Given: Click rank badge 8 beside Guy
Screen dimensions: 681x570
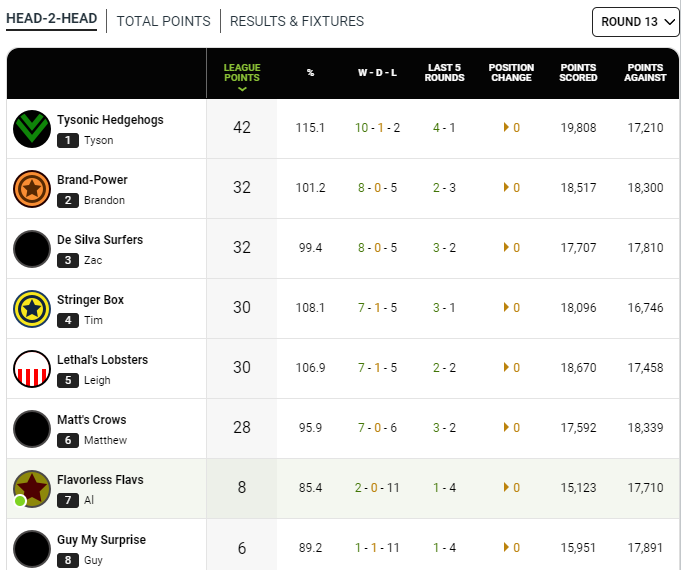Looking at the screenshot, I should click(x=68, y=560).
